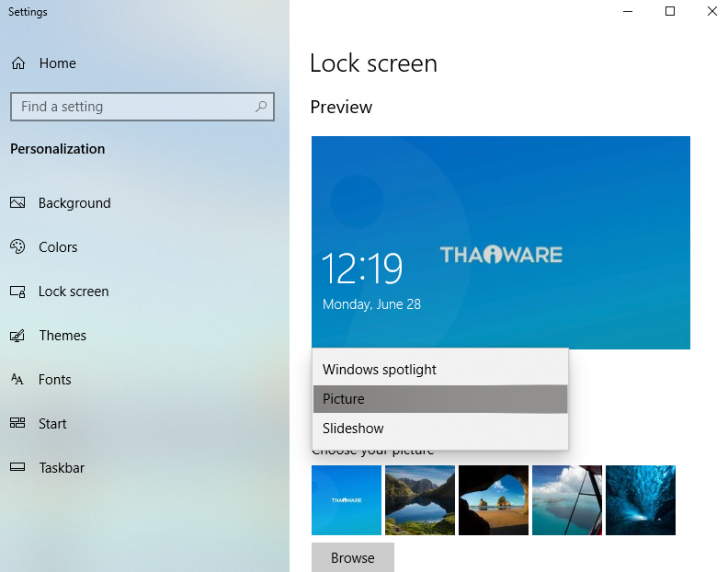
Task: Select the beach cave picture thumbnail
Action: point(494,500)
